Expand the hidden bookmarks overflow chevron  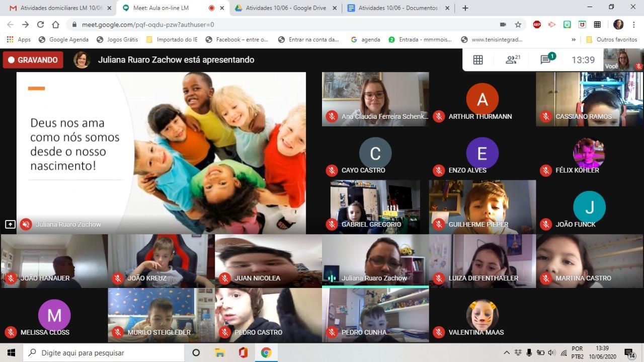pos(574,40)
